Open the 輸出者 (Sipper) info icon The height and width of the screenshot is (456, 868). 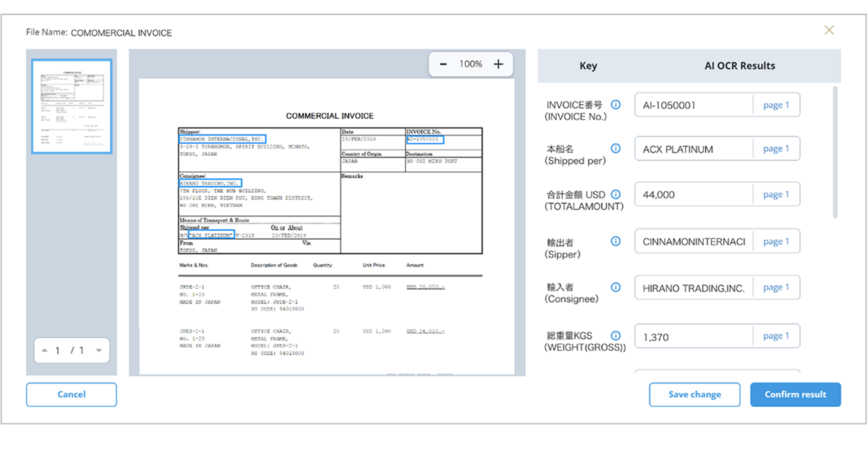(616, 240)
